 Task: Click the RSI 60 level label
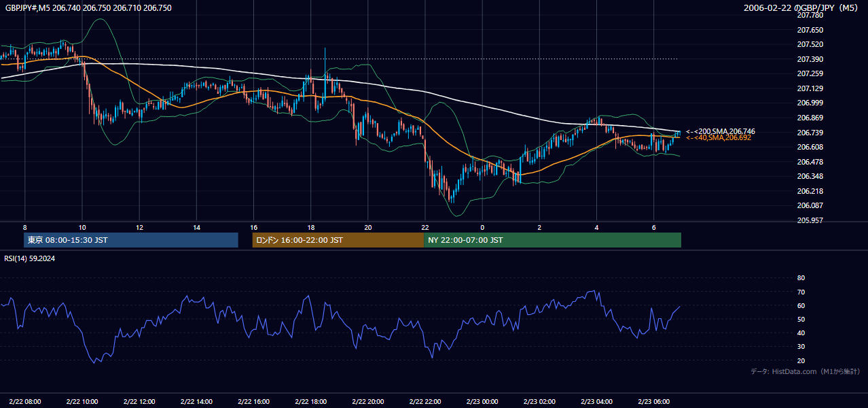tap(801, 305)
